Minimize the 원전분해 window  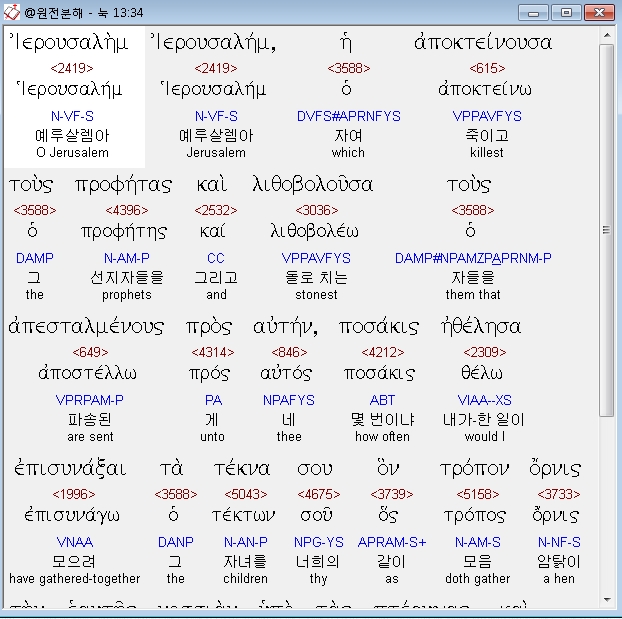point(533,13)
